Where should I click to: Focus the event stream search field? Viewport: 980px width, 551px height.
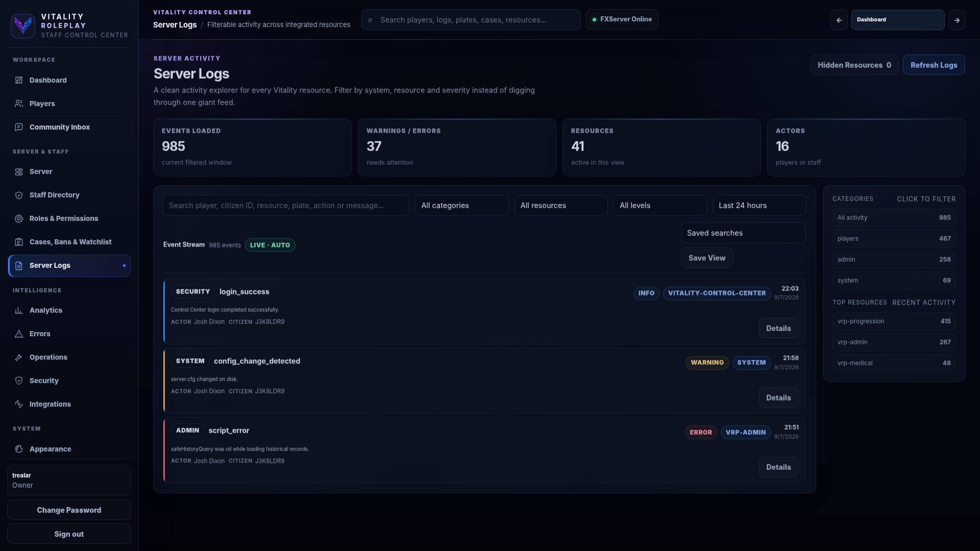pos(286,205)
